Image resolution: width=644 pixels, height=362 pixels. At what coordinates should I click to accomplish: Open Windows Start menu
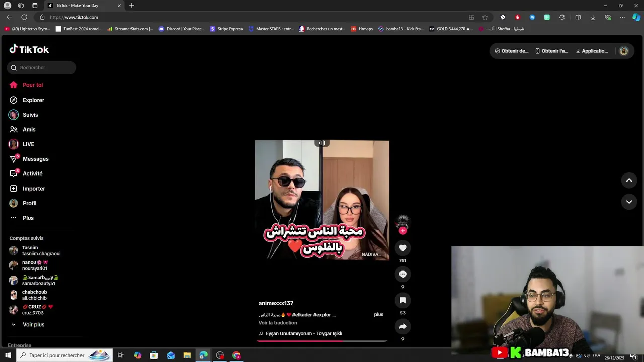(8, 355)
